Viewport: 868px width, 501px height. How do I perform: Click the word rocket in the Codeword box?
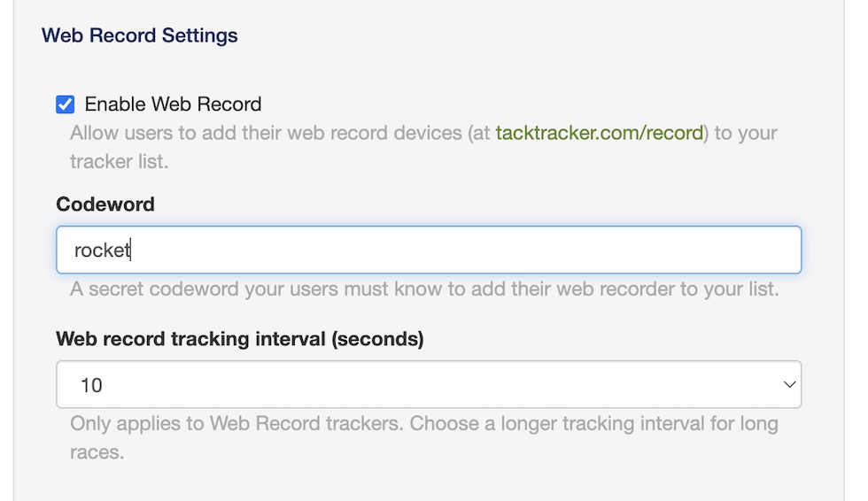102,250
